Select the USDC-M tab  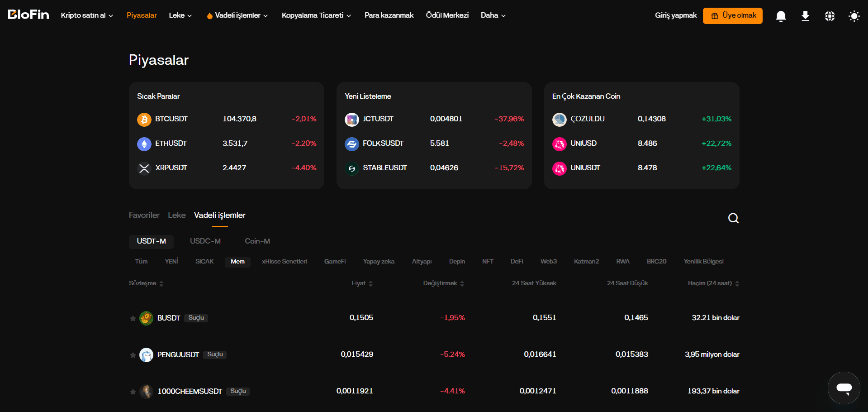[x=205, y=241]
